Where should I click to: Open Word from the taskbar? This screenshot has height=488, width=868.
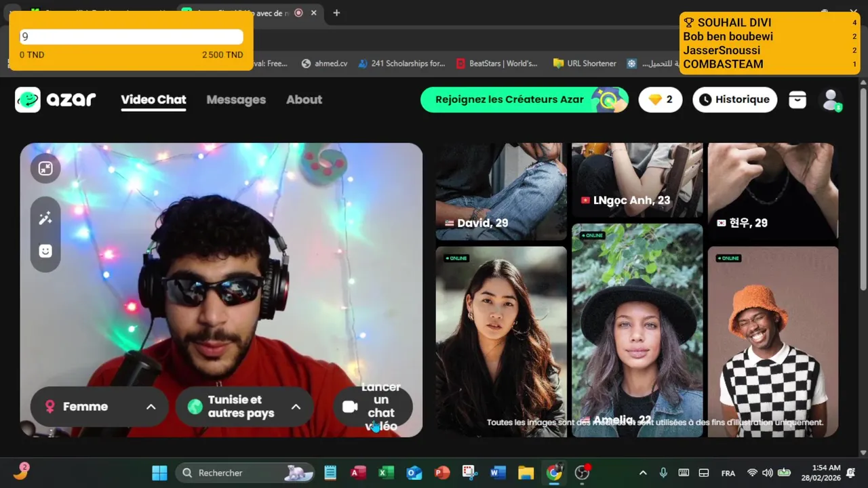click(x=498, y=472)
